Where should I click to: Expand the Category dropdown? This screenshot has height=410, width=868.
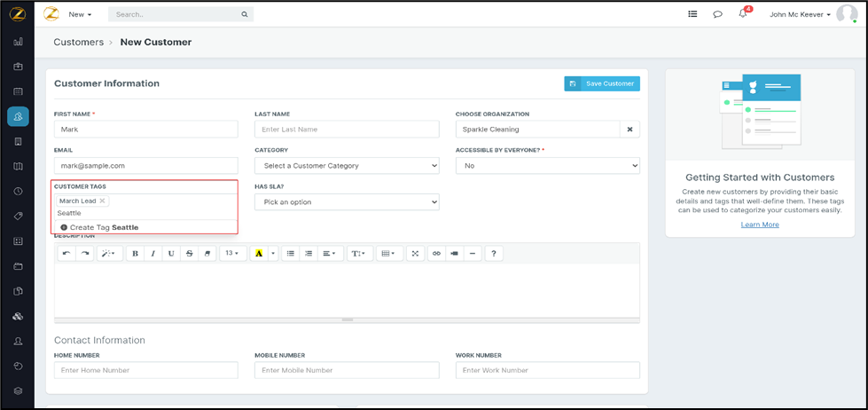pos(347,166)
